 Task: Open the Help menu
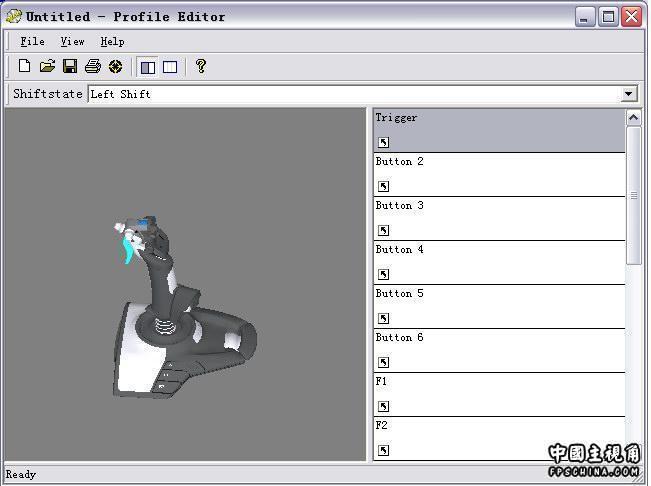click(112, 42)
